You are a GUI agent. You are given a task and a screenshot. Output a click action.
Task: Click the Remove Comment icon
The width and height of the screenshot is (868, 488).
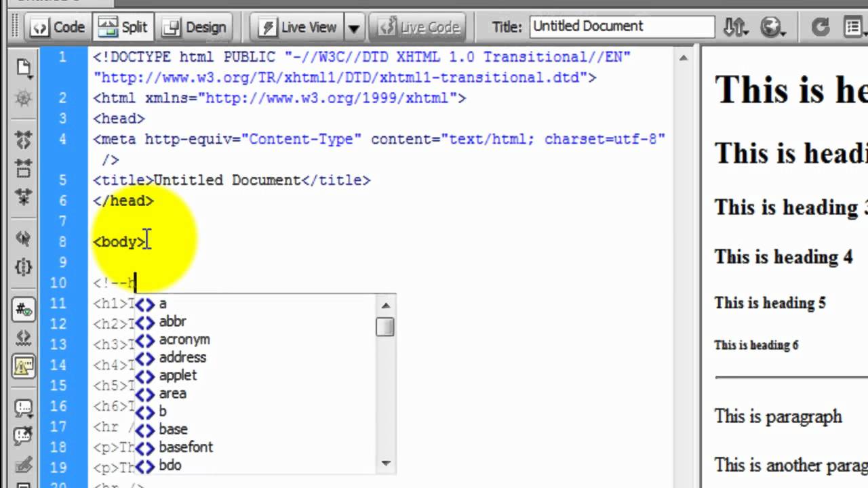[x=24, y=436]
